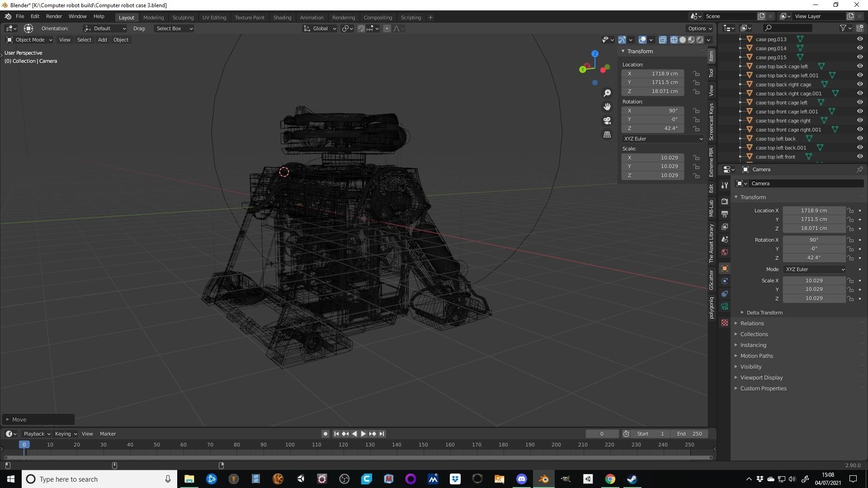Image resolution: width=868 pixels, height=488 pixels.
Task: Open the Physics properties tab icon
Action: [725, 281]
